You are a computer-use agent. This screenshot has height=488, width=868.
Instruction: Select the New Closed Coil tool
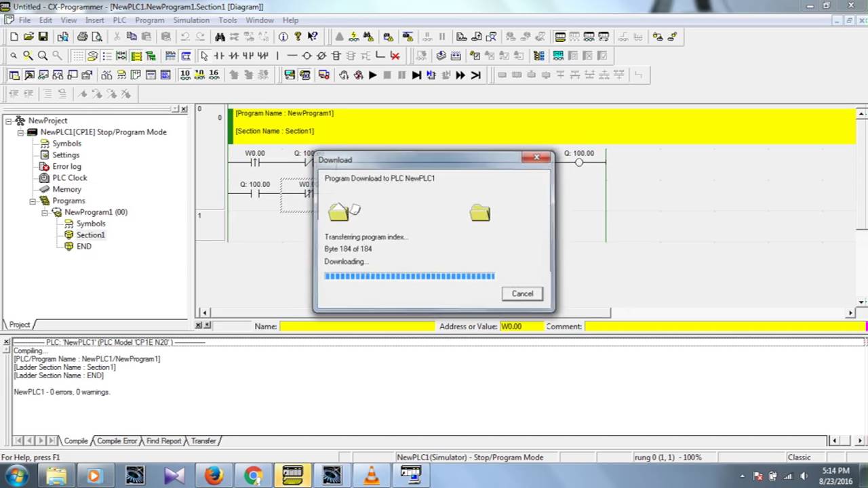321,56
